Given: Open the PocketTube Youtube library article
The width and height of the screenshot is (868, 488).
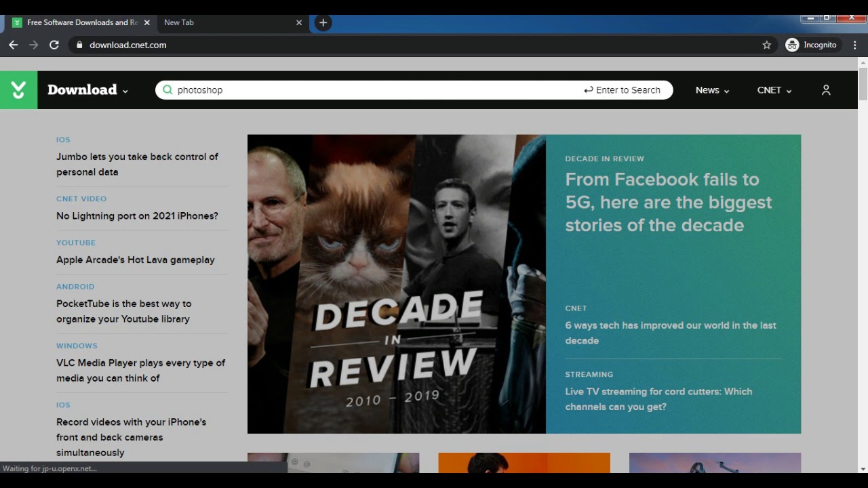Looking at the screenshot, I should point(123,311).
